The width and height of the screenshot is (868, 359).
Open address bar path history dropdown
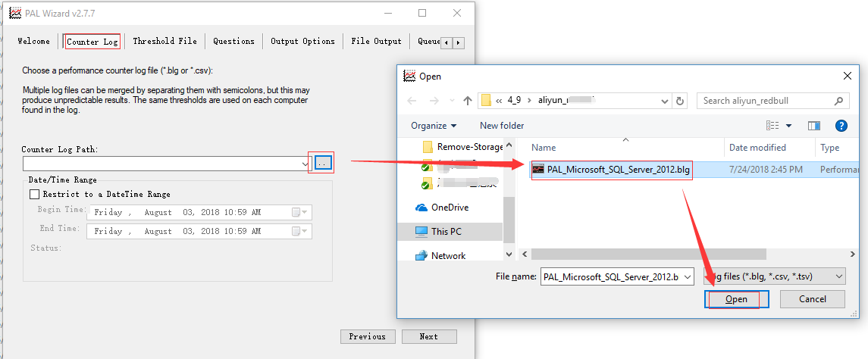click(x=665, y=101)
